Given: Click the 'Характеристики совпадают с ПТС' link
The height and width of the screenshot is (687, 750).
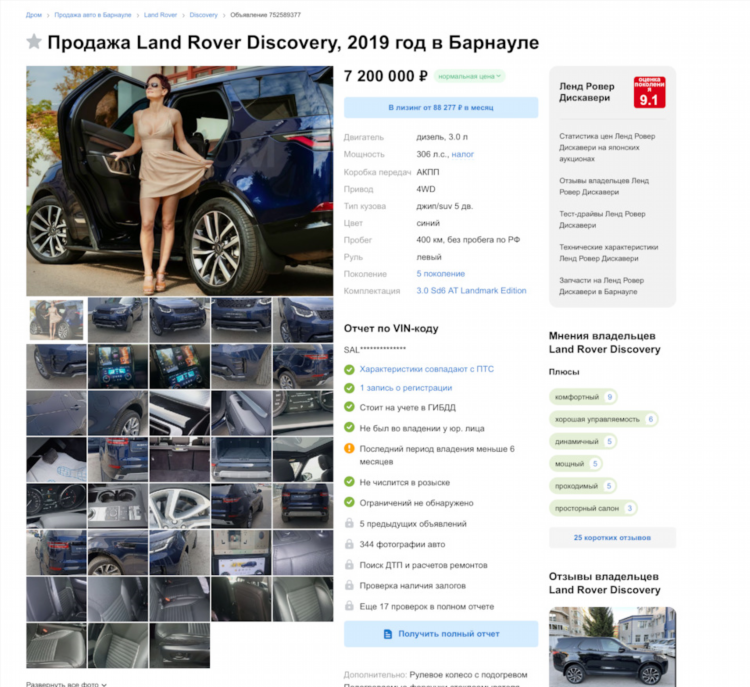Looking at the screenshot, I should (427, 369).
